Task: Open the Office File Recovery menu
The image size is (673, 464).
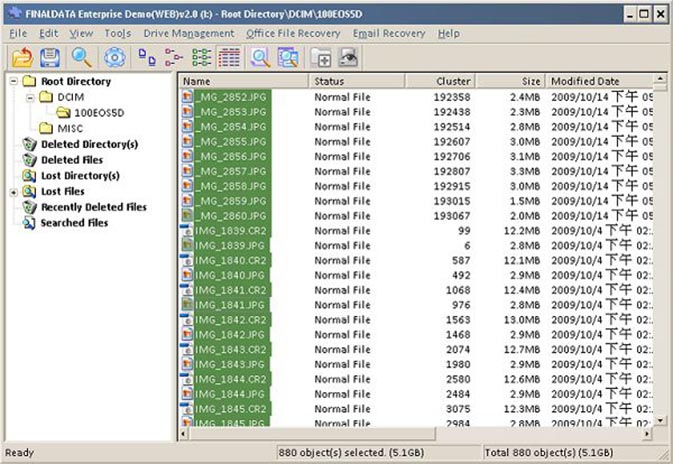Action: [293, 33]
